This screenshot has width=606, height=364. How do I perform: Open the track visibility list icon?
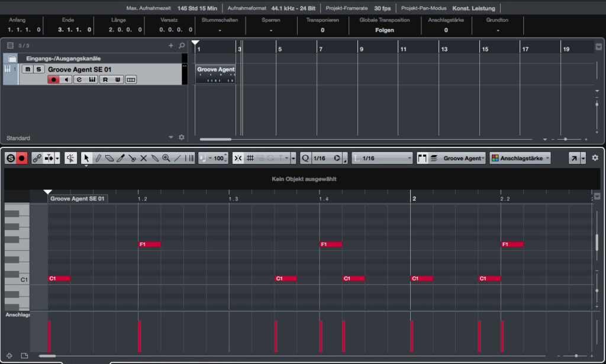(x=11, y=46)
